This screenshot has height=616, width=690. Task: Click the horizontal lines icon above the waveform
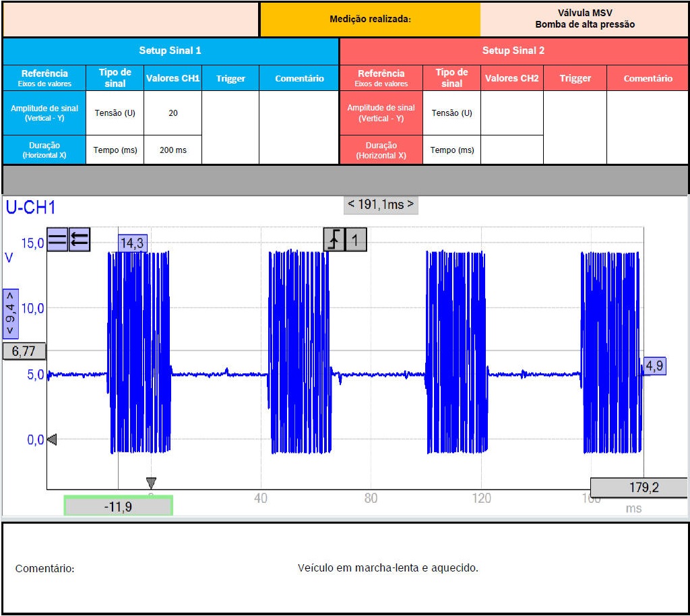pos(57,239)
